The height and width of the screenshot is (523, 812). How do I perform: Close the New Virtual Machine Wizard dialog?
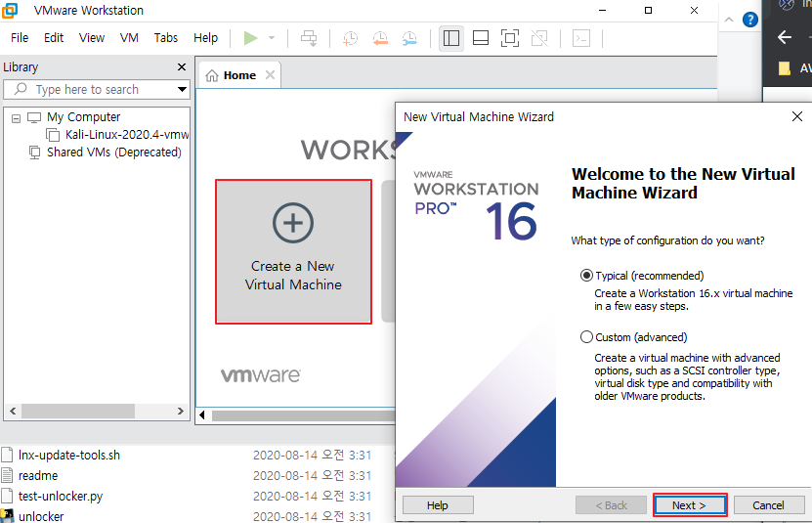click(797, 116)
